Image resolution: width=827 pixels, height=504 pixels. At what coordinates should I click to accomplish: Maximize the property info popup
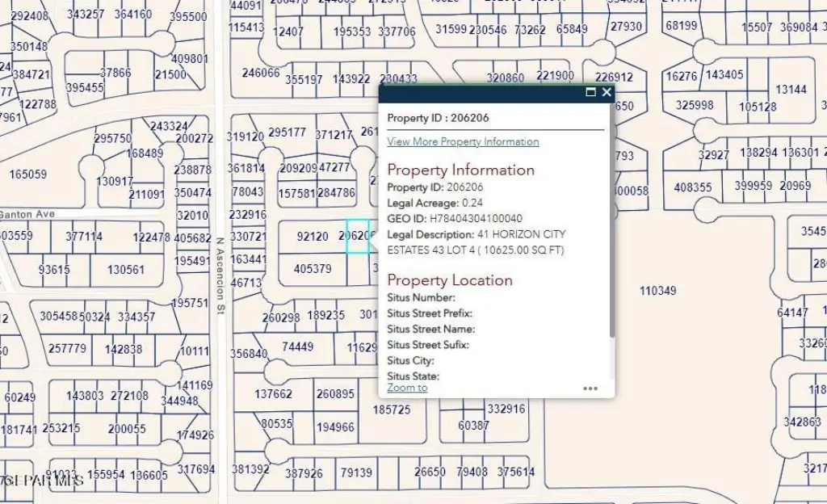click(x=590, y=93)
